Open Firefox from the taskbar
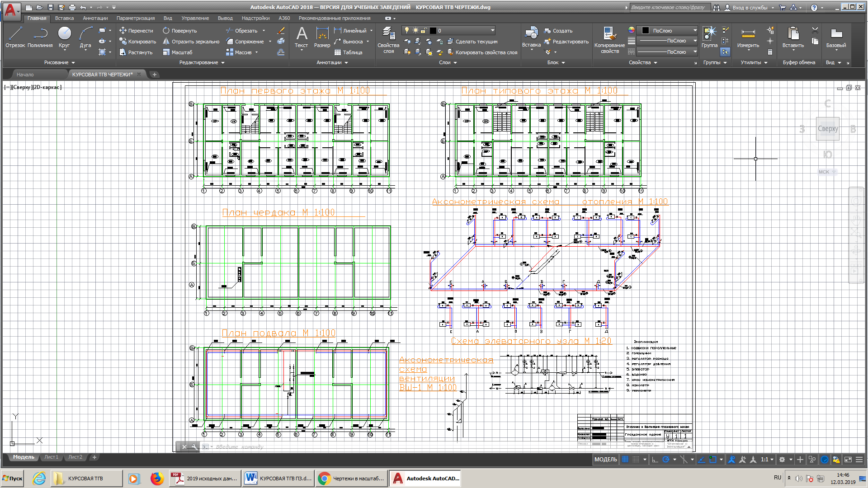Image resolution: width=868 pixels, height=488 pixels. (x=157, y=479)
